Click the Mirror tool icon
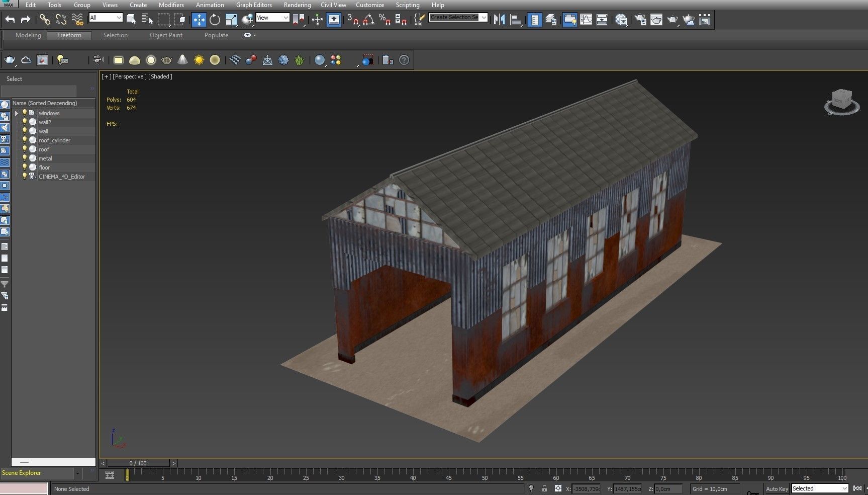 tap(499, 20)
